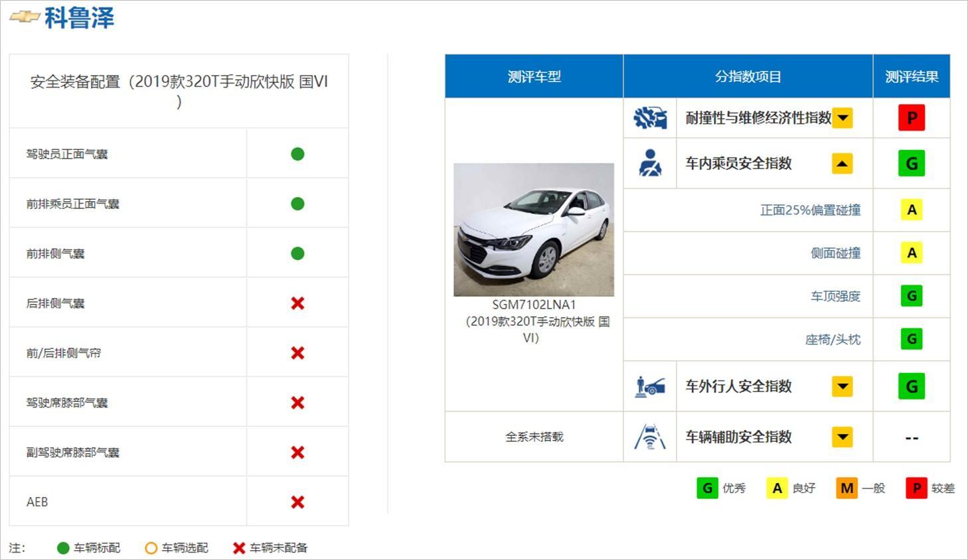Click the red legend X for 车辆未配备
The height and width of the screenshot is (560, 968).
pyautogui.click(x=239, y=548)
